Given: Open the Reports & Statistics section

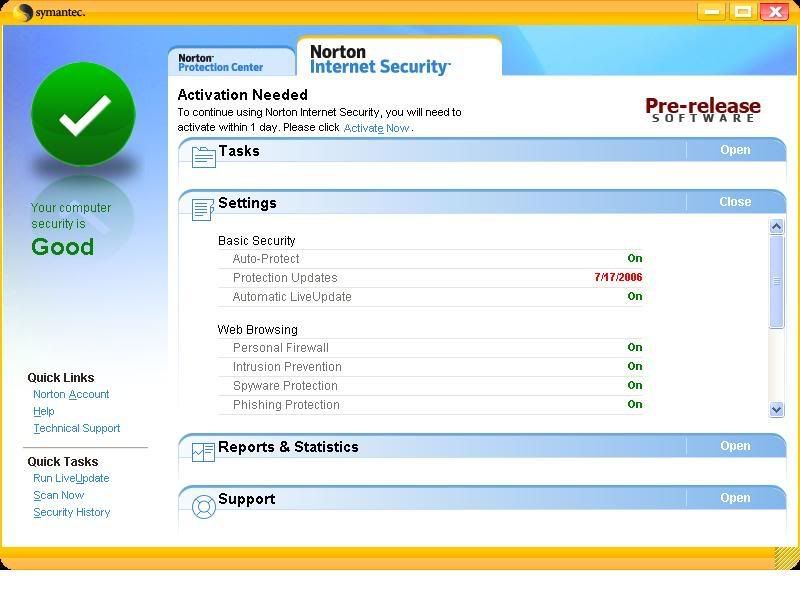Looking at the screenshot, I should click(x=735, y=446).
